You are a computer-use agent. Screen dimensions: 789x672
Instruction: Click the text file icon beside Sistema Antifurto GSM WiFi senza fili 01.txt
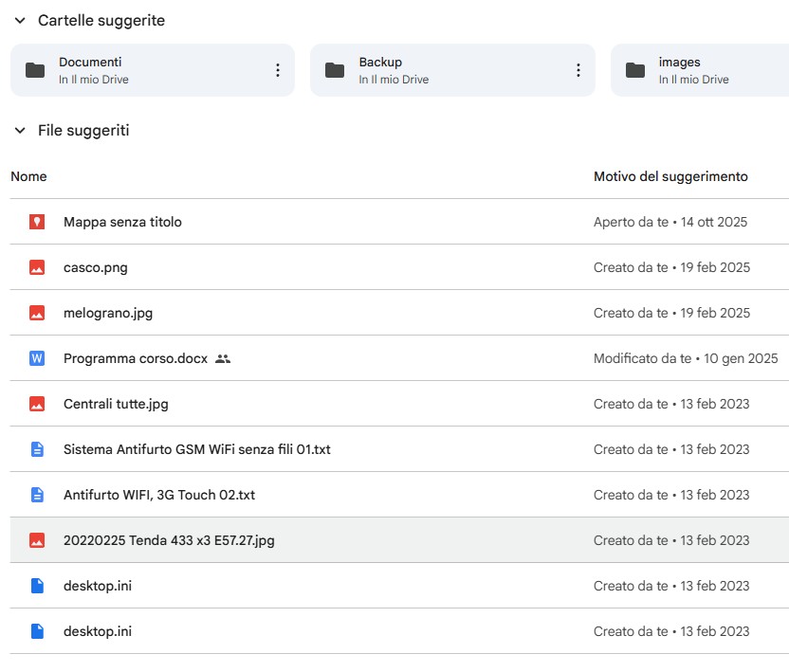35,449
